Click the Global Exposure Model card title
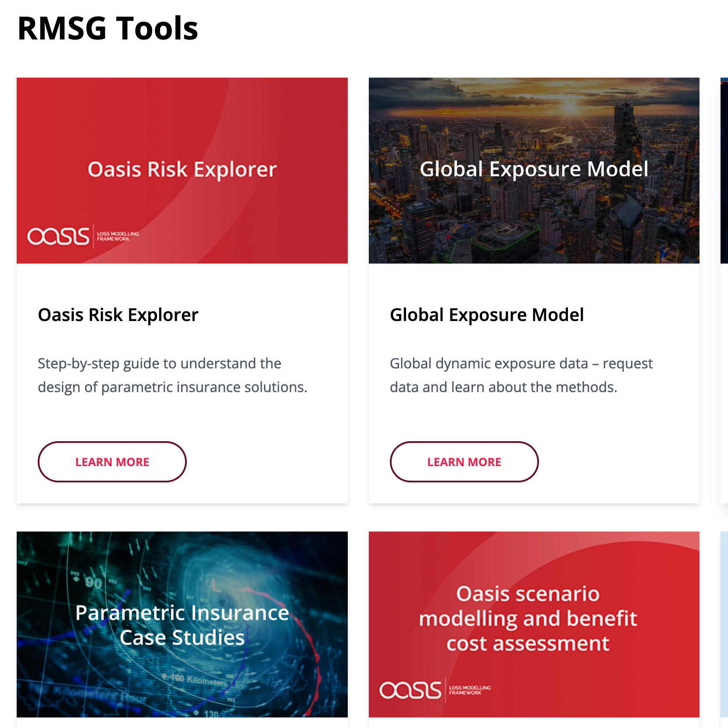The height and width of the screenshot is (728, 728). pyautogui.click(x=487, y=315)
